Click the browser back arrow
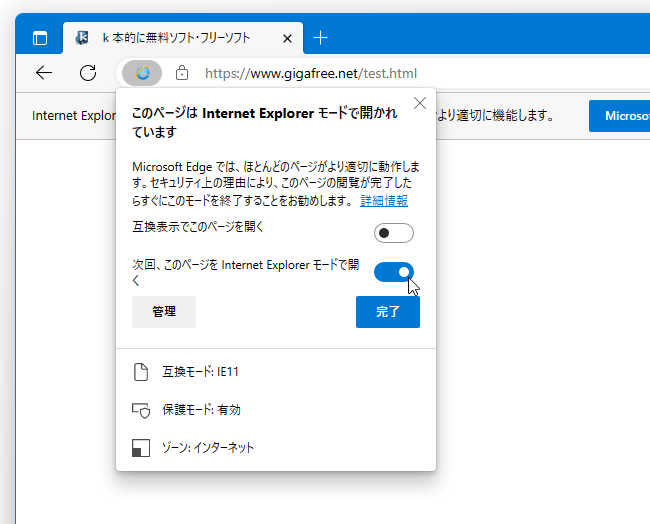Image resolution: width=650 pixels, height=524 pixels. pos(44,73)
